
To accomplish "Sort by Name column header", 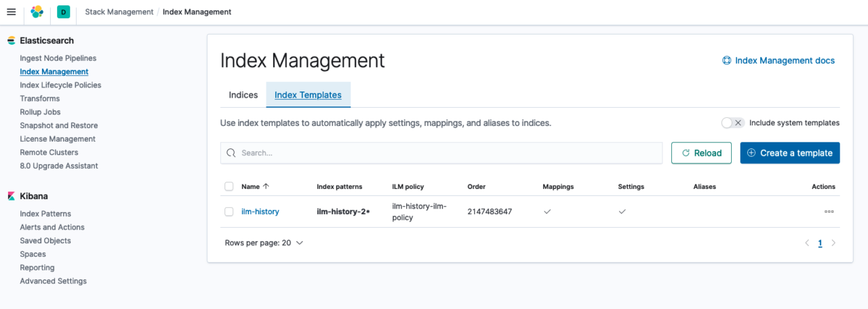I will point(255,186).
